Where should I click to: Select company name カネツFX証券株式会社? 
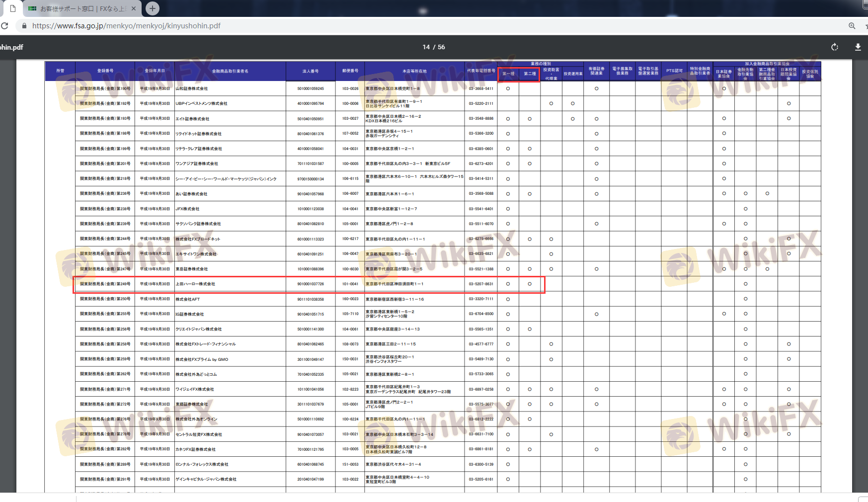tap(196, 449)
